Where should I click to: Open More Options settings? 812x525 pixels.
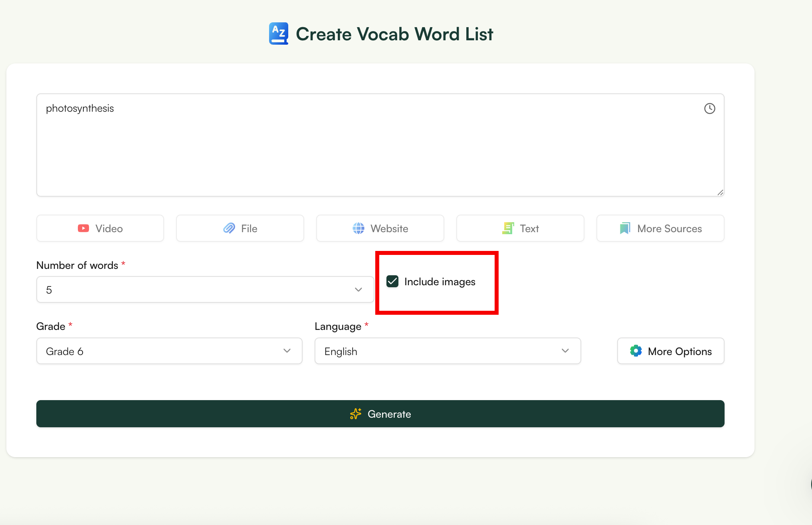[x=670, y=351]
